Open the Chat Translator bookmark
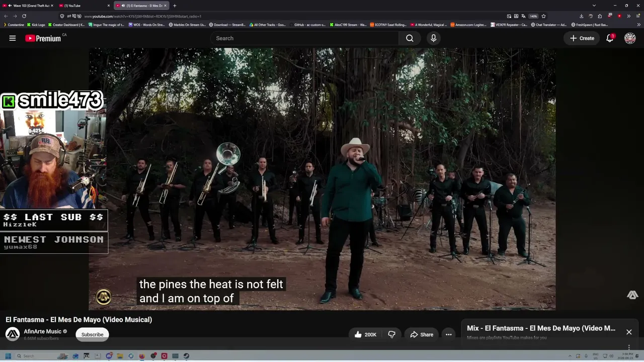 (x=549, y=25)
